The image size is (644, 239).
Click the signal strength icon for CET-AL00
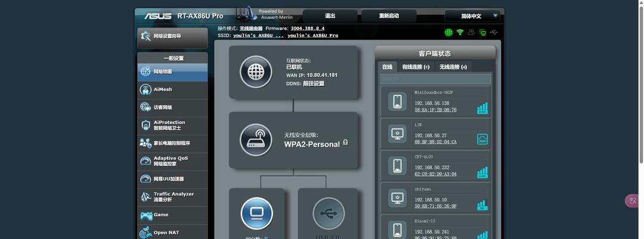(x=482, y=172)
